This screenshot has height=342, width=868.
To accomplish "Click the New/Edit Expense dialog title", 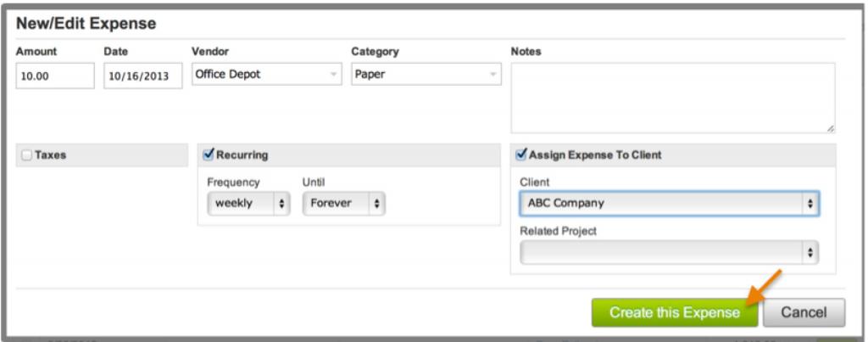I will pos(86,24).
